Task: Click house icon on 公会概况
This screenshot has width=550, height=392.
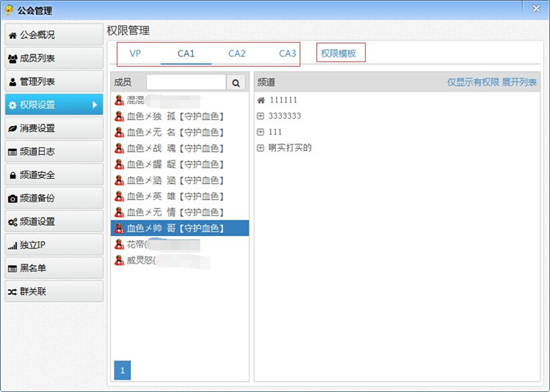Action: pos(12,35)
